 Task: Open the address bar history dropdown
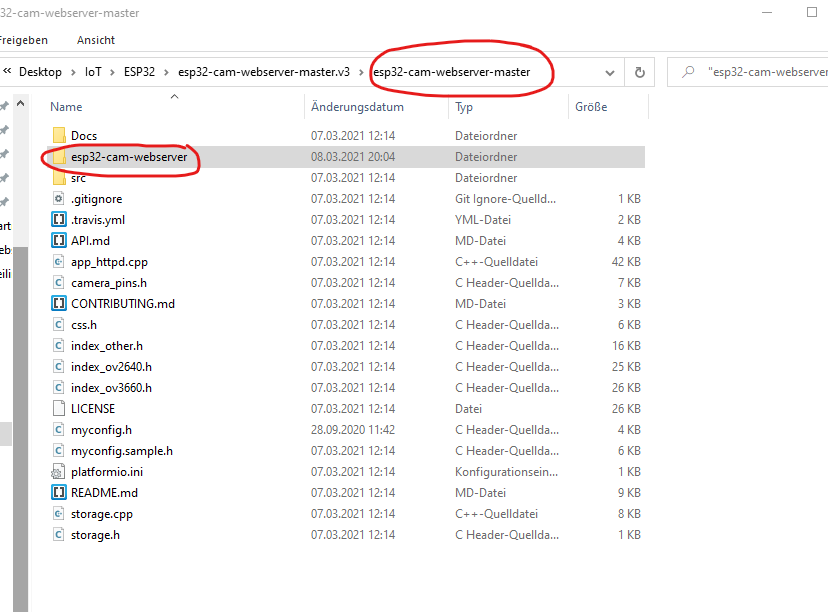tap(610, 72)
